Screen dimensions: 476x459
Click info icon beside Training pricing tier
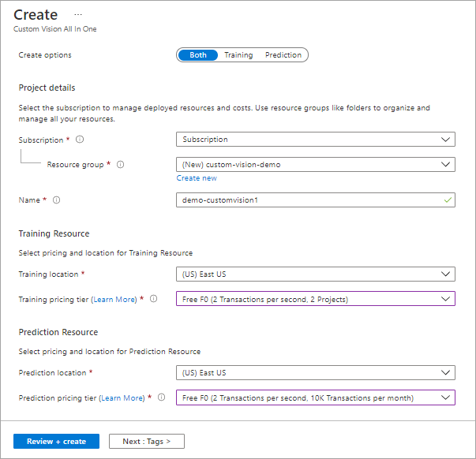(153, 300)
